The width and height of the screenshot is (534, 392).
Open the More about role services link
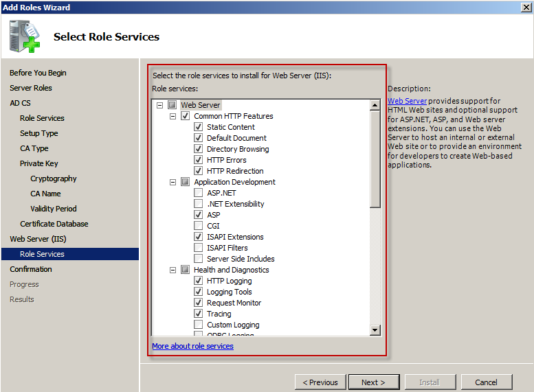point(192,346)
